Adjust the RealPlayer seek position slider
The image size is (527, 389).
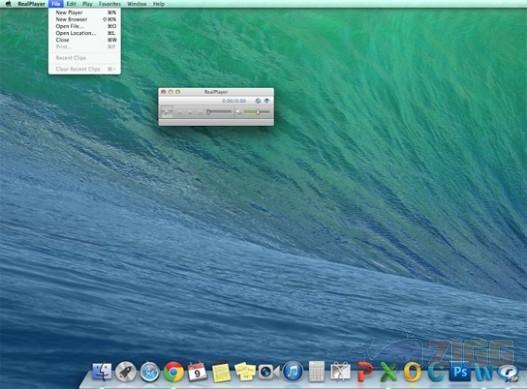tap(219, 112)
